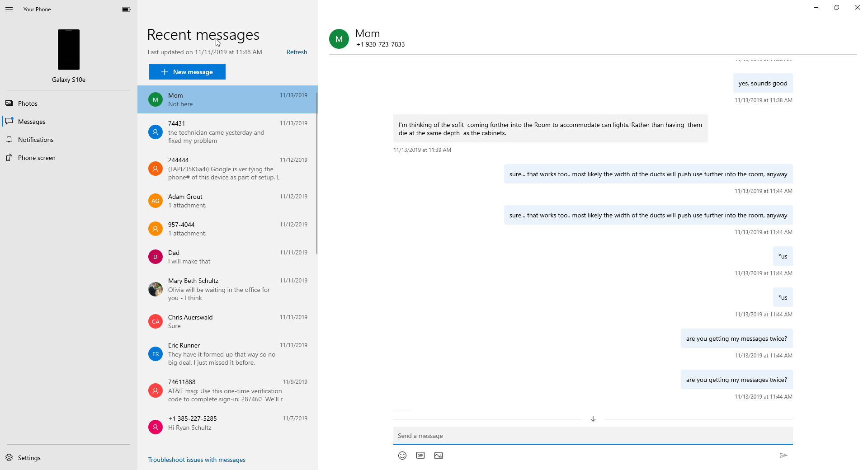The height and width of the screenshot is (470, 868).
Task: Click the emoji picker icon
Action: (402, 456)
